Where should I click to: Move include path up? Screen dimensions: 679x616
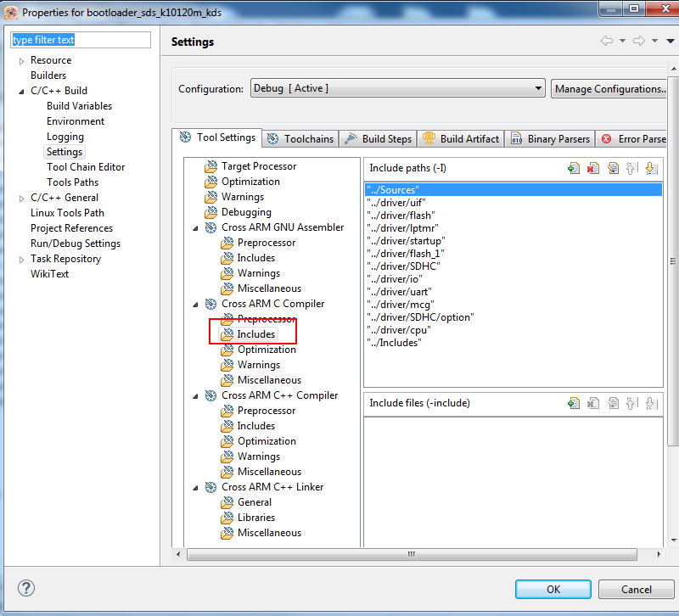tap(631, 168)
